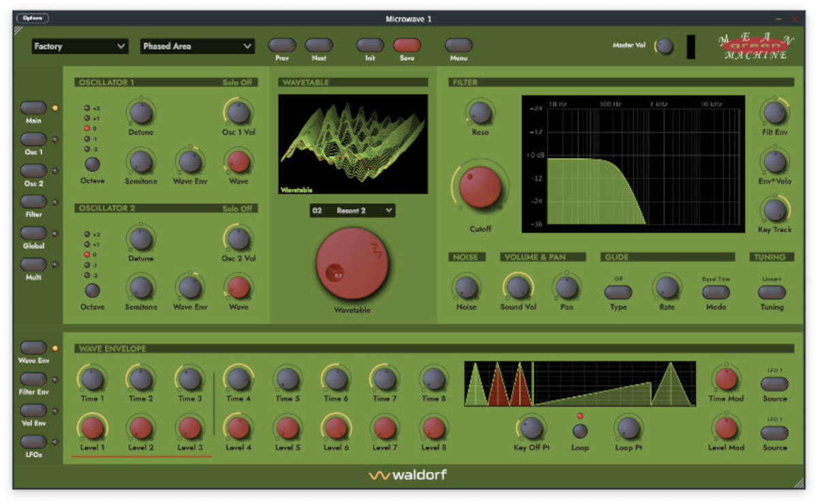Select the Filter Env tab

pyautogui.click(x=33, y=379)
